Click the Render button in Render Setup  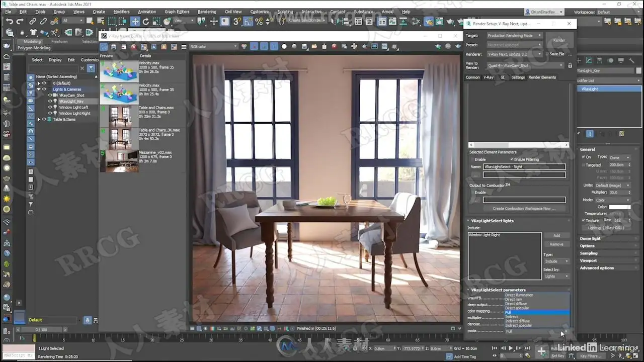(x=559, y=40)
